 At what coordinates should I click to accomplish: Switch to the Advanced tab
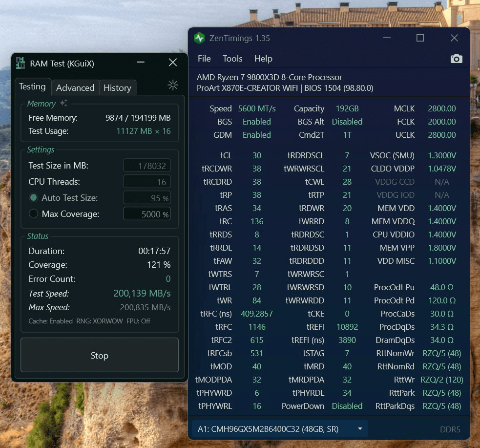75,88
